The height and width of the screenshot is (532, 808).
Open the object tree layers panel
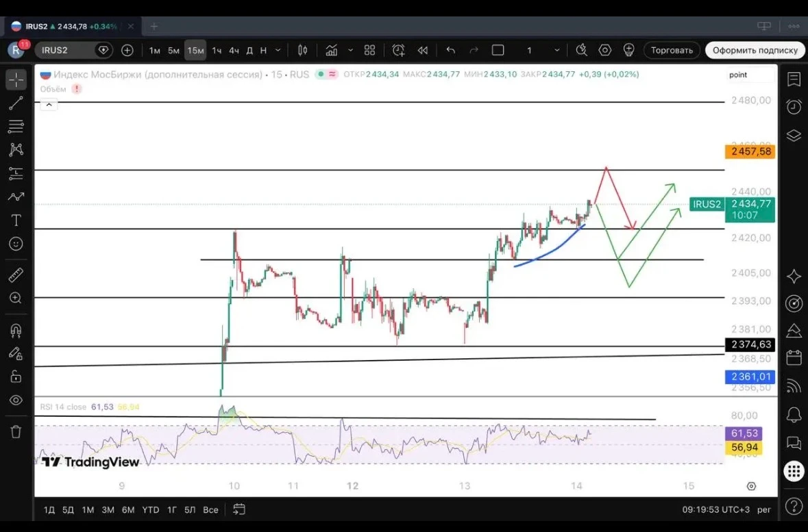tap(794, 135)
